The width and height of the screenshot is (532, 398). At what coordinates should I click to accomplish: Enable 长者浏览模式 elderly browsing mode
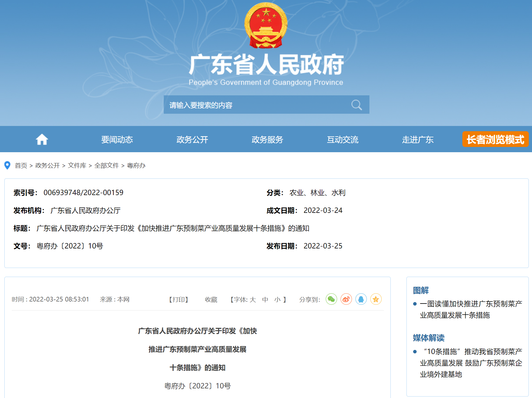pyautogui.click(x=495, y=139)
